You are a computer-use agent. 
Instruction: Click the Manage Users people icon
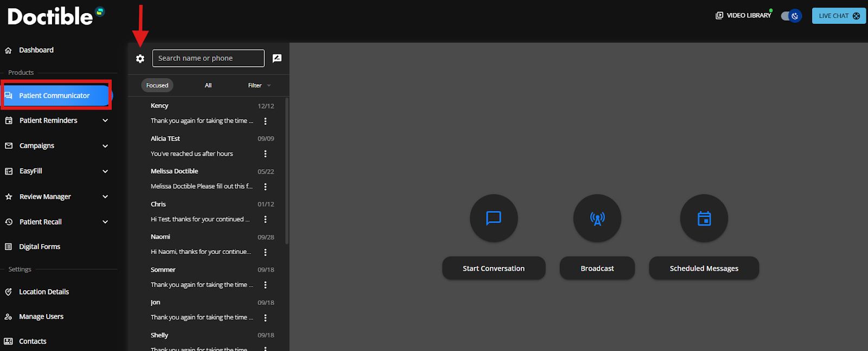(x=8, y=317)
